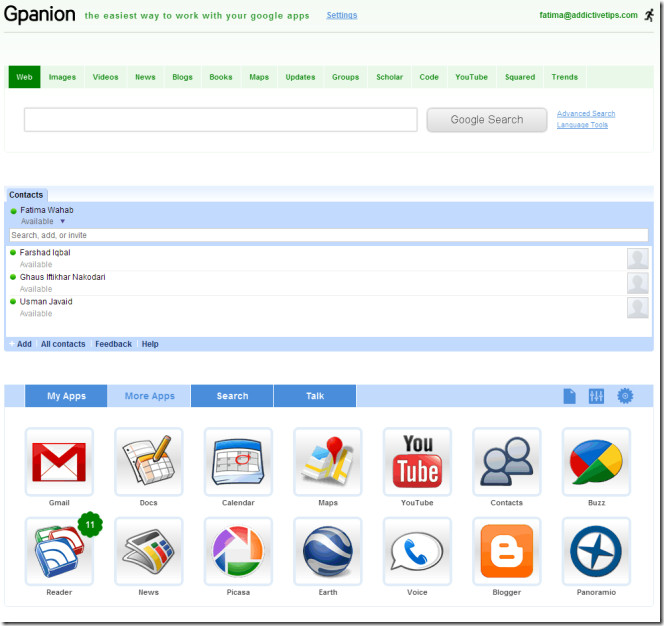The width and height of the screenshot is (664, 626).
Task: Open the Buzz app icon
Action: tap(596, 462)
